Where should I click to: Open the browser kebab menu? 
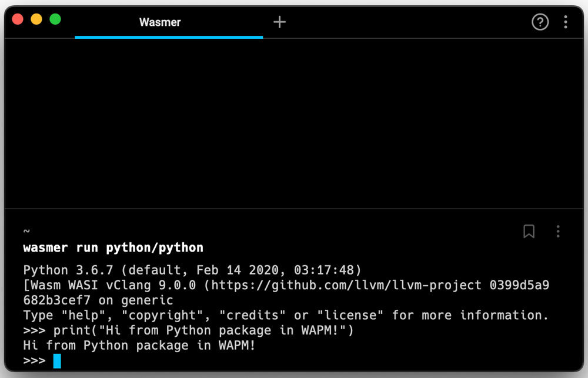565,22
